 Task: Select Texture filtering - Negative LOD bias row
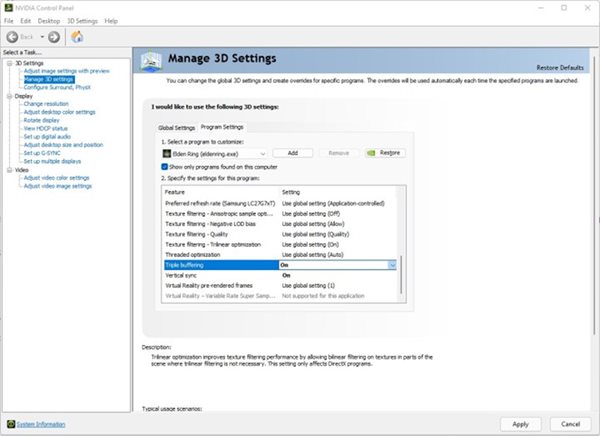[x=280, y=224]
